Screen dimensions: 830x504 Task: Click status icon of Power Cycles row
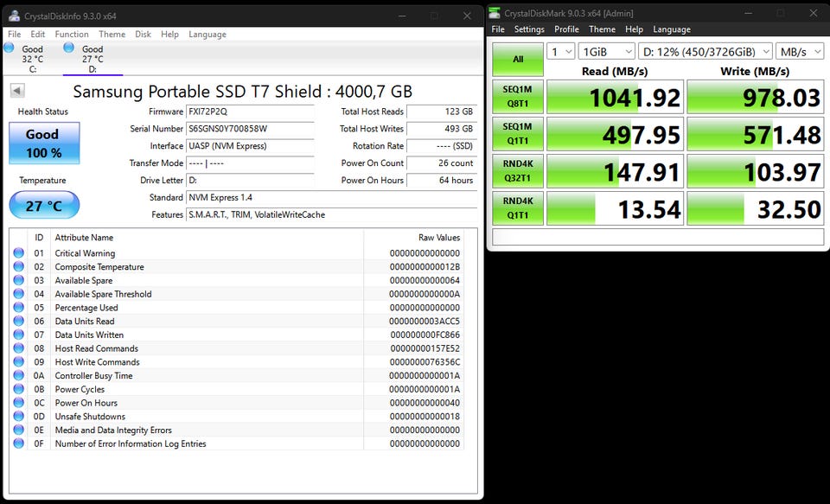click(x=18, y=389)
